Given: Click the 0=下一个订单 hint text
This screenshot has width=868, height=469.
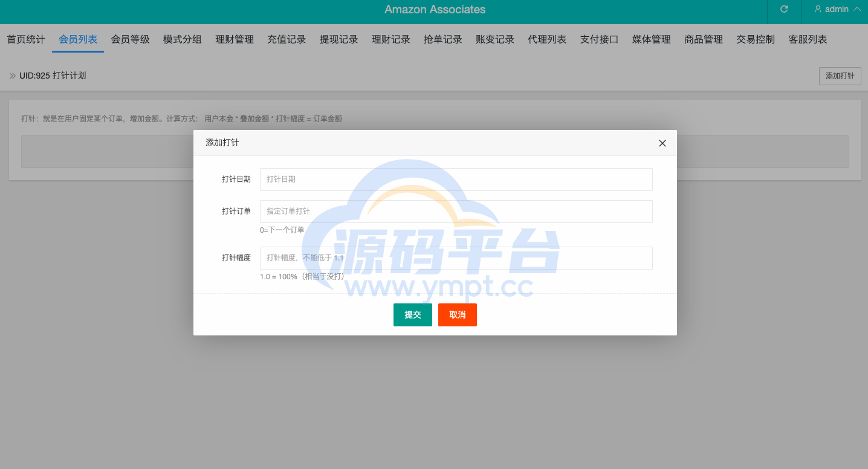Looking at the screenshot, I should (282, 230).
